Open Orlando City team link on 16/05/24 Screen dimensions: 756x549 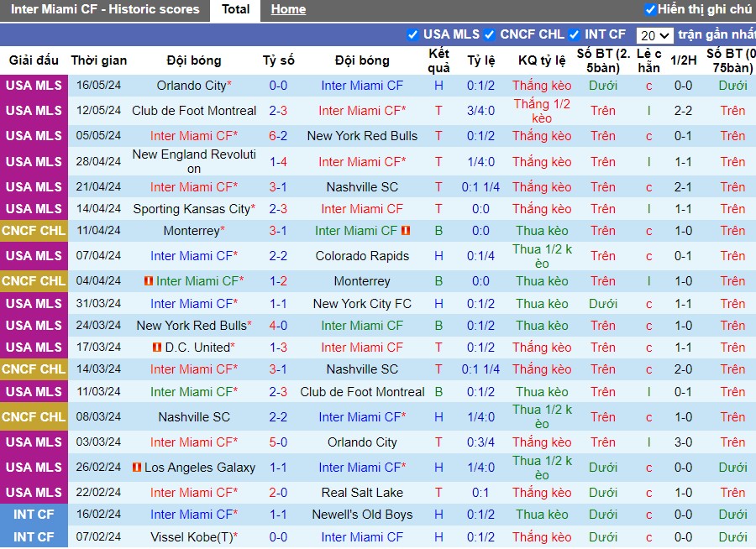coord(192,86)
